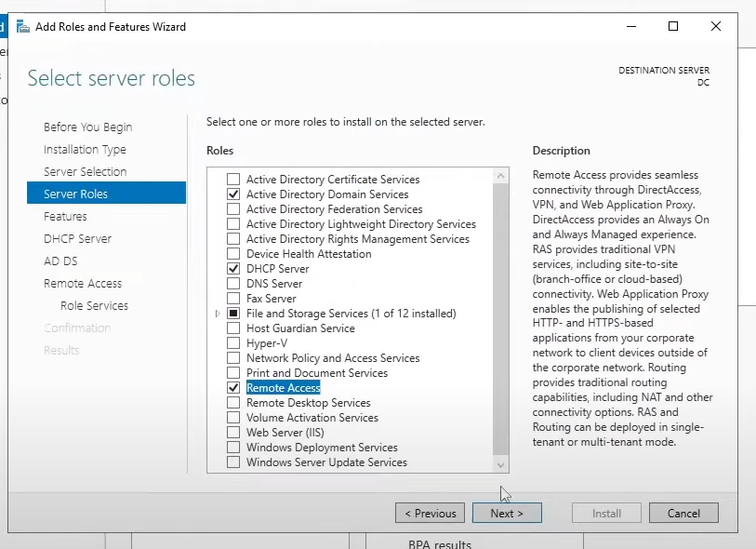Check Remote Desktop Services role

(x=233, y=403)
